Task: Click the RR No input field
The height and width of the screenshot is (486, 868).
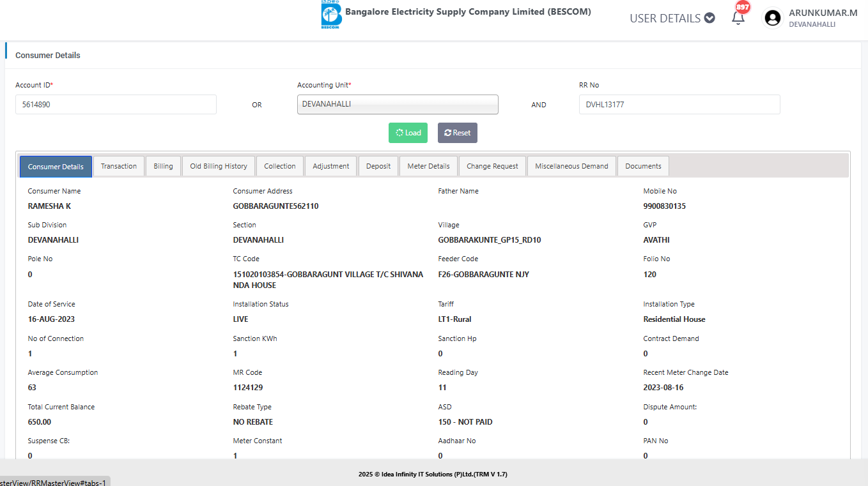Action: [679, 105]
